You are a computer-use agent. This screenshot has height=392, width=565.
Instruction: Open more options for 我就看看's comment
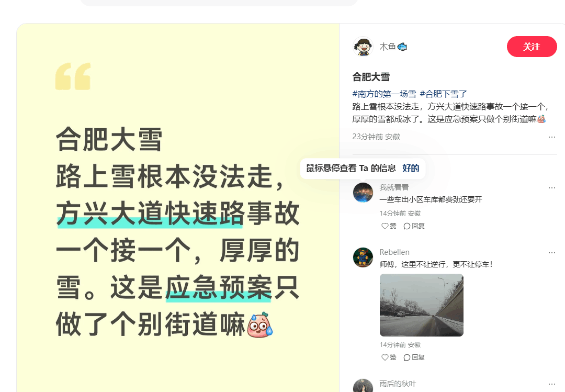tap(552, 187)
